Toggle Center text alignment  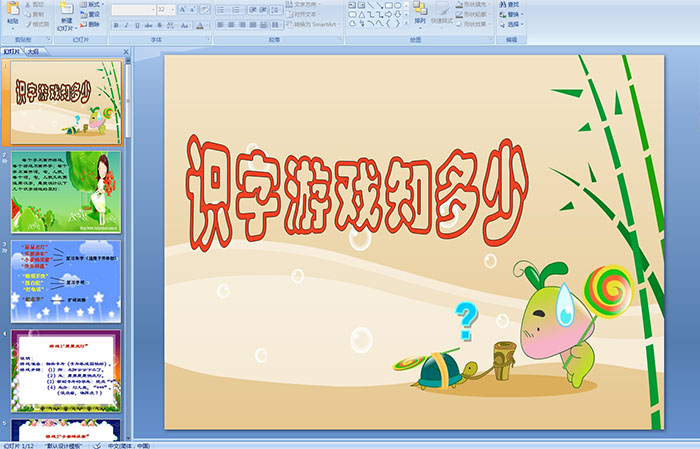[x=231, y=25]
